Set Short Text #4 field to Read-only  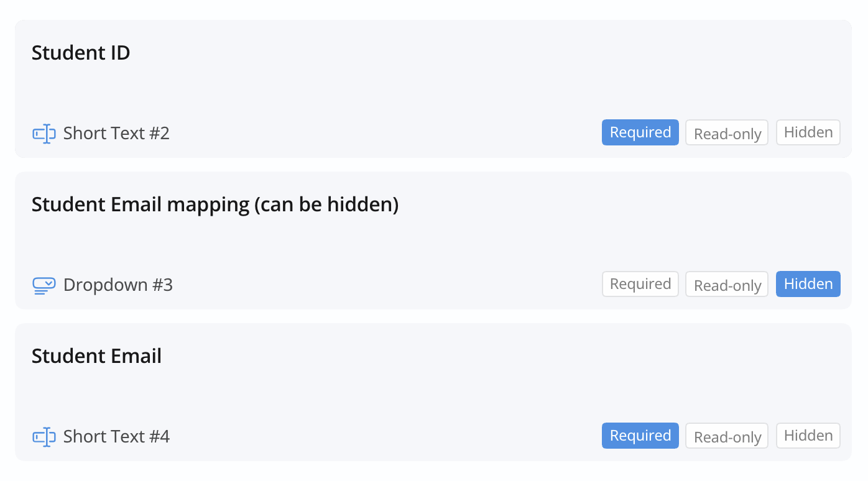click(x=727, y=436)
